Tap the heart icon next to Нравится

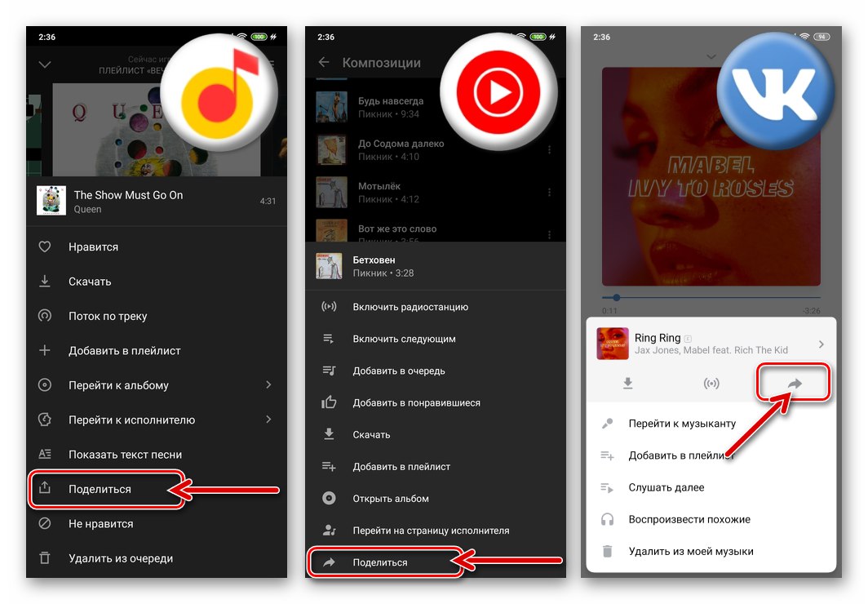(45, 247)
